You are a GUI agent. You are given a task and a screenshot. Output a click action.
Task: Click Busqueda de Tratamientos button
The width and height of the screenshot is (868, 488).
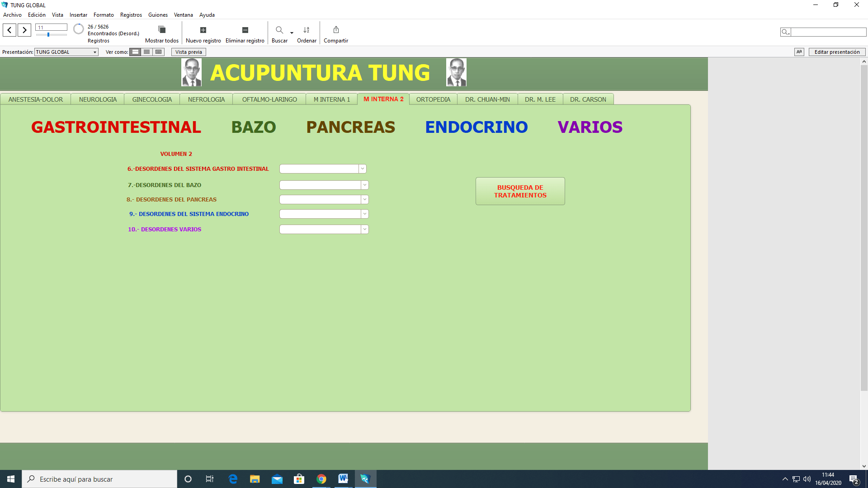coord(520,191)
